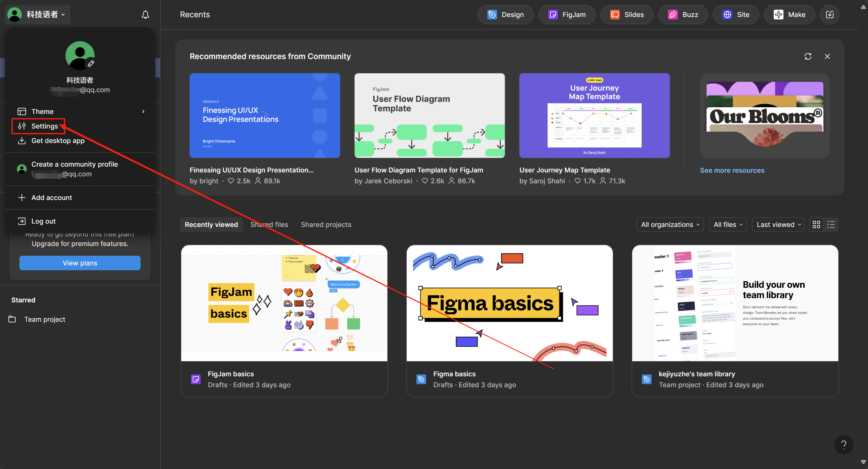Open the Figma basics file
Screen dimensions: 868x469
coord(509,321)
